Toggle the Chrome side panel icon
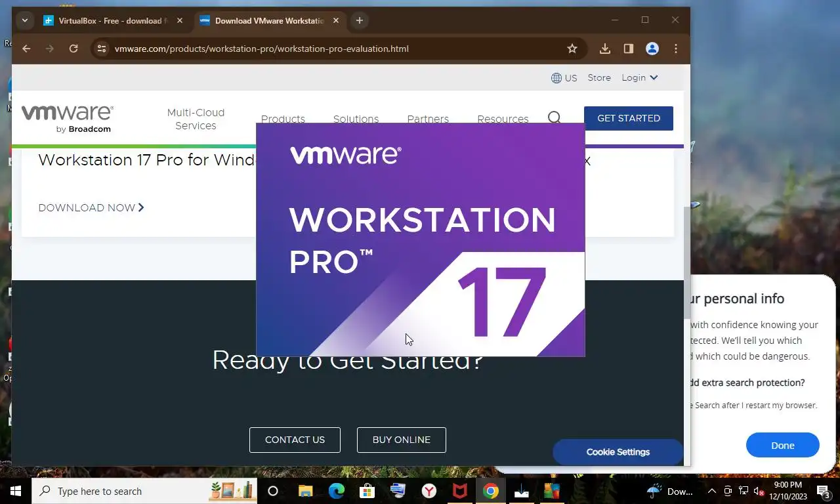This screenshot has height=504, width=840. 629,49
